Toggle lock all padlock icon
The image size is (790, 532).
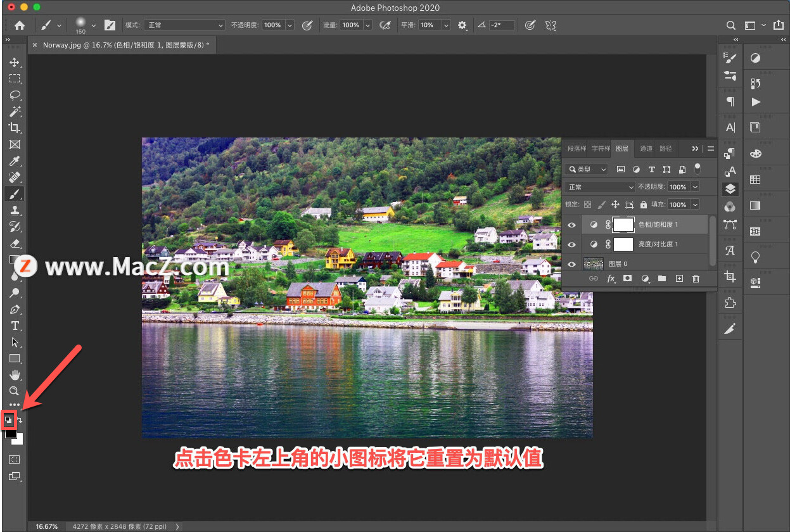tap(644, 205)
